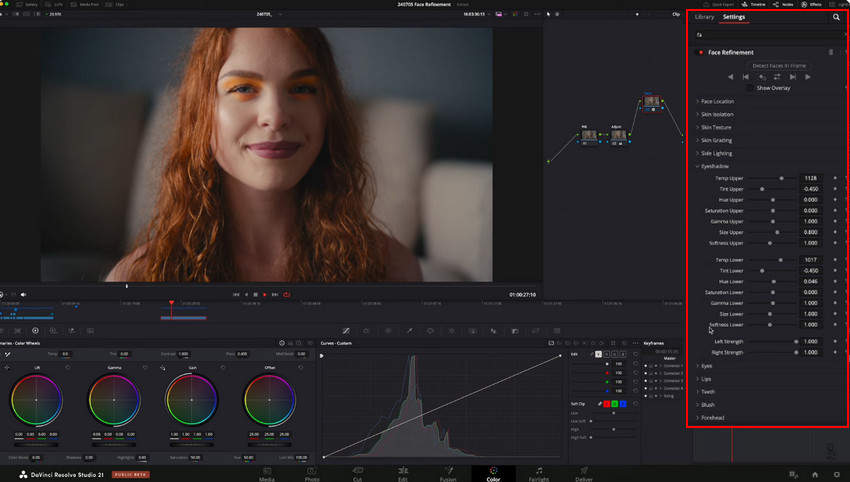Toggle the red Face Refinement enable dot
This screenshot has width=850, height=482.
pos(701,53)
